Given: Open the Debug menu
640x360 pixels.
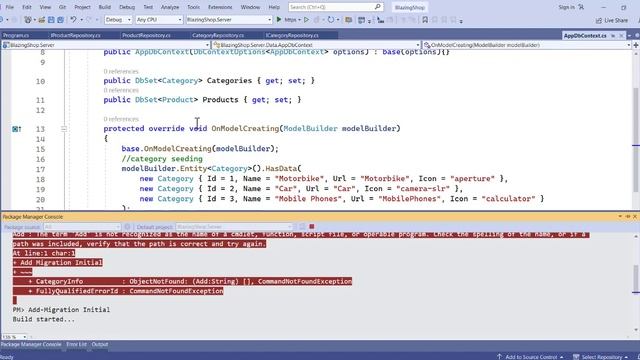Looking at the screenshot, I should [127, 7].
